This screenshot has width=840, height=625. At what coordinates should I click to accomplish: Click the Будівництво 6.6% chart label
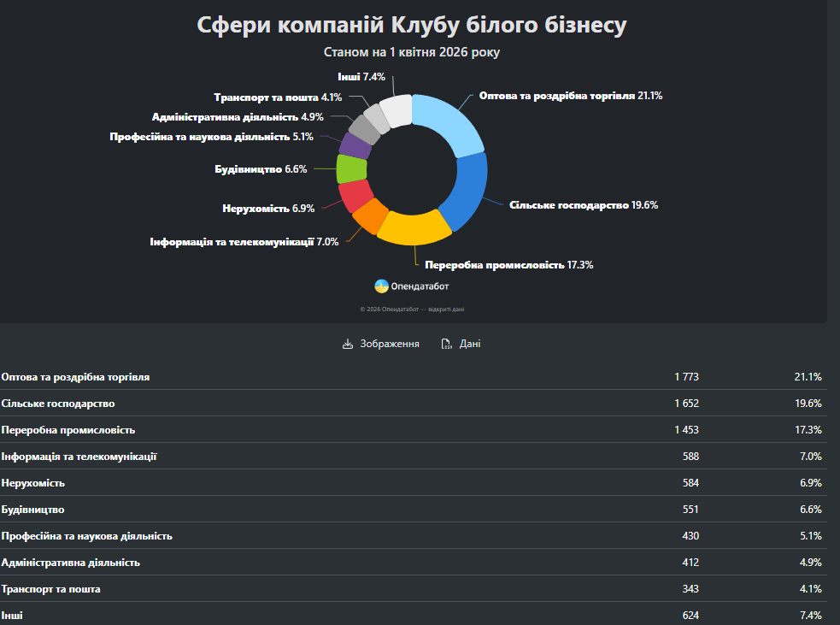point(261,169)
